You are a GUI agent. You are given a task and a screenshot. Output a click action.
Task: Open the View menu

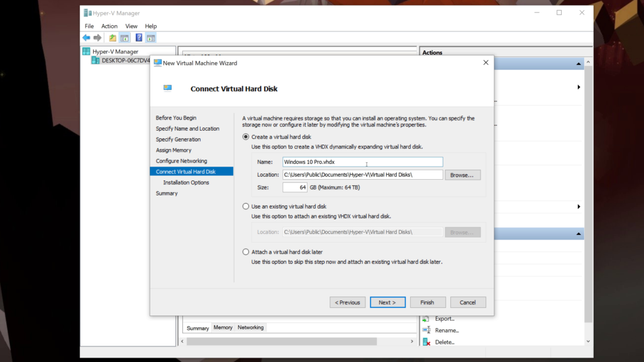click(131, 26)
